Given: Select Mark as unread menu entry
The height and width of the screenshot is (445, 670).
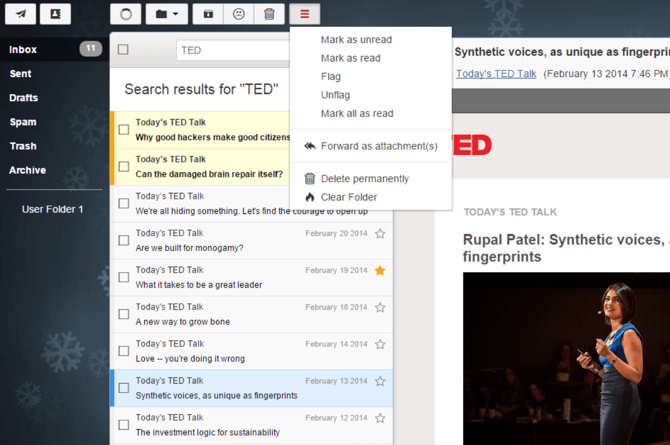Looking at the screenshot, I should point(356,40).
